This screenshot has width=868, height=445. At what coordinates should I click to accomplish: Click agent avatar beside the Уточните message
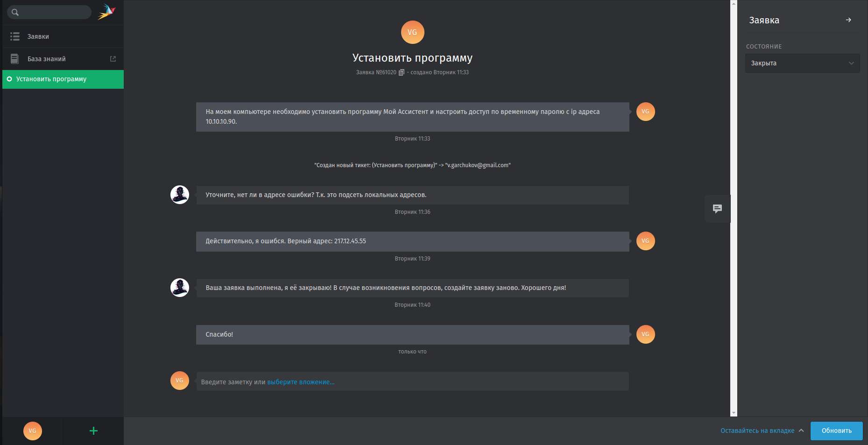[180, 195]
